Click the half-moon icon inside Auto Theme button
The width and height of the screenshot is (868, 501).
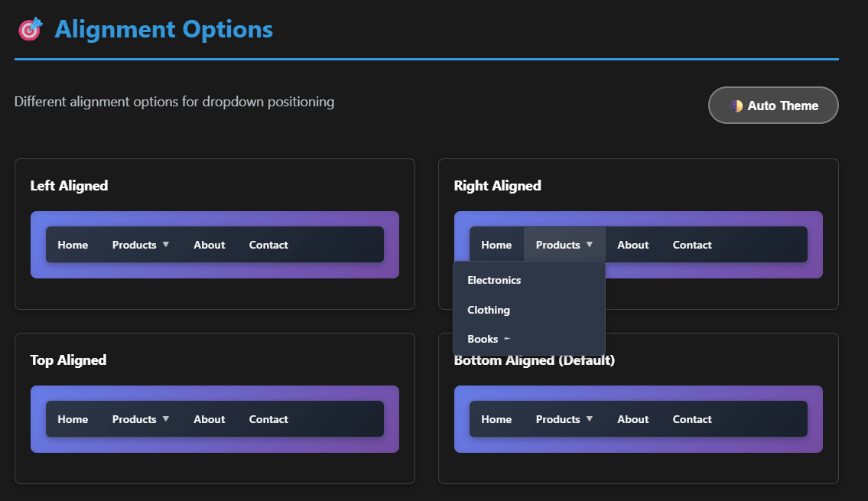(x=738, y=106)
